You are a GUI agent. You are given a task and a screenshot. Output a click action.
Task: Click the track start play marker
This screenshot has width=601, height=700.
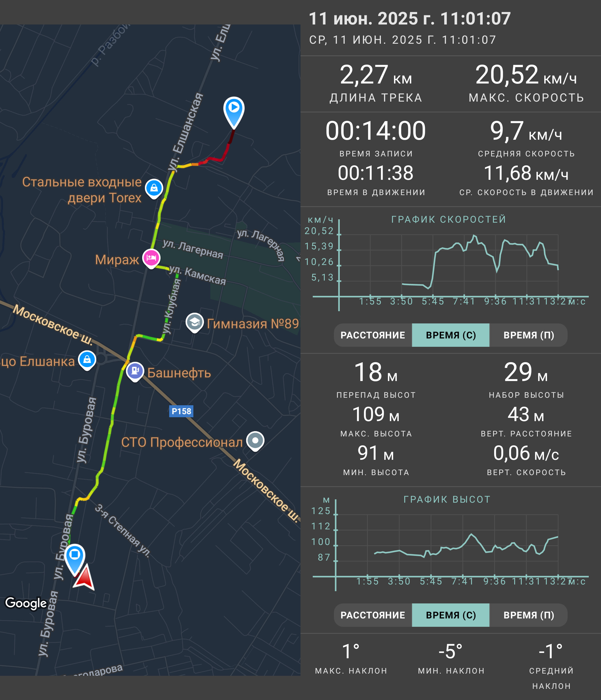pyautogui.click(x=234, y=112)
